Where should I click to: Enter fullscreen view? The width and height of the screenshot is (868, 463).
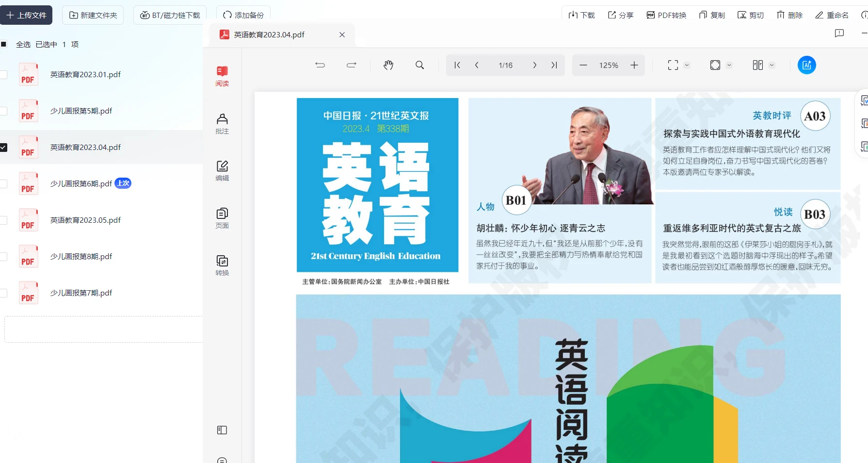(673, 65)
